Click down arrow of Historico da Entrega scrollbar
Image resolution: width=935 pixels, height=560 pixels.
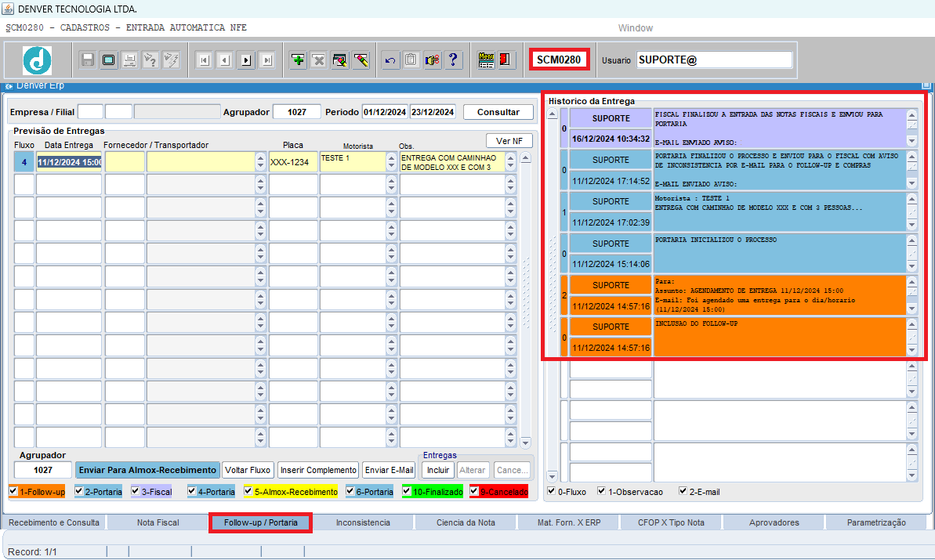point(553,476)
